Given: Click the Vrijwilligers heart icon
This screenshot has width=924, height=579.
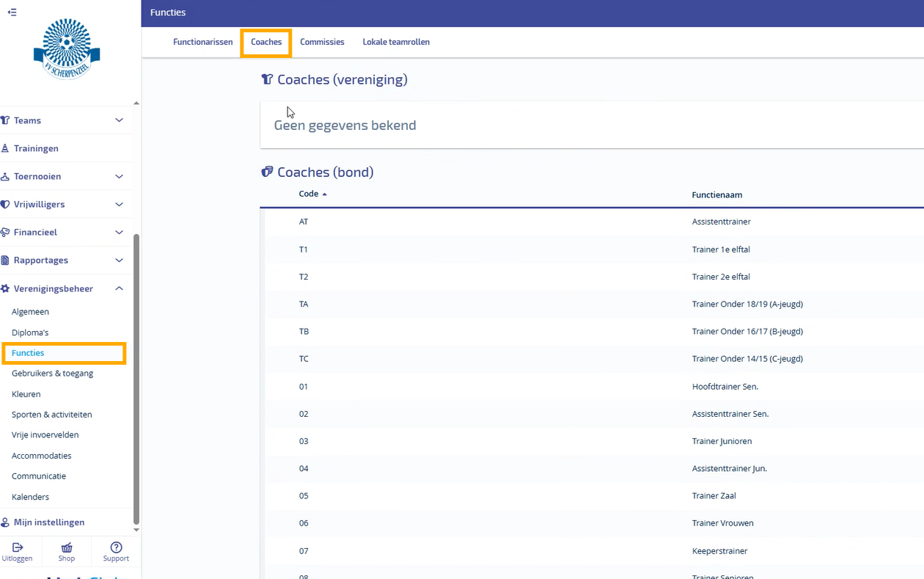Looking at the screenshot, I should (x=5, y=204).
